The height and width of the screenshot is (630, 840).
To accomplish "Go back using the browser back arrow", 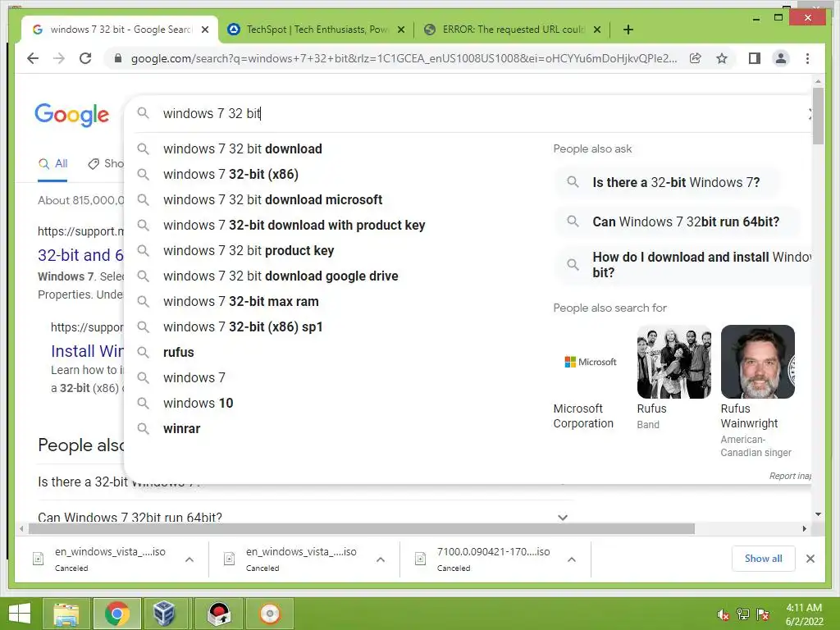I will click(33, 58).
